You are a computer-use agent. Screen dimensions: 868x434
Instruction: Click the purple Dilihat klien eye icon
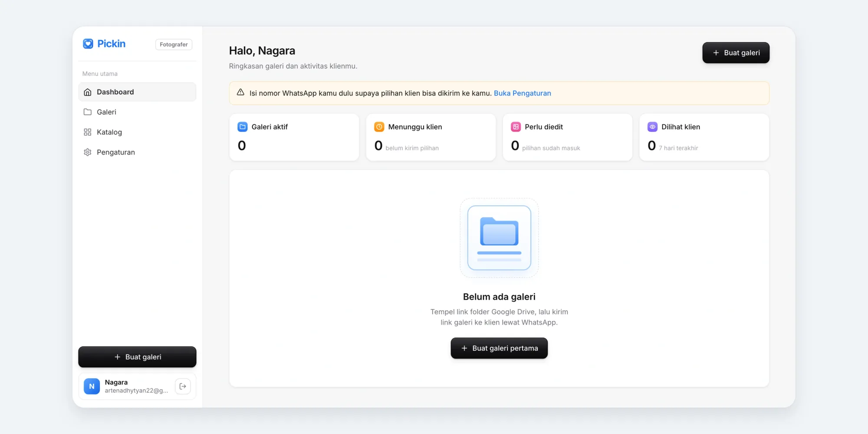(653, 127)
